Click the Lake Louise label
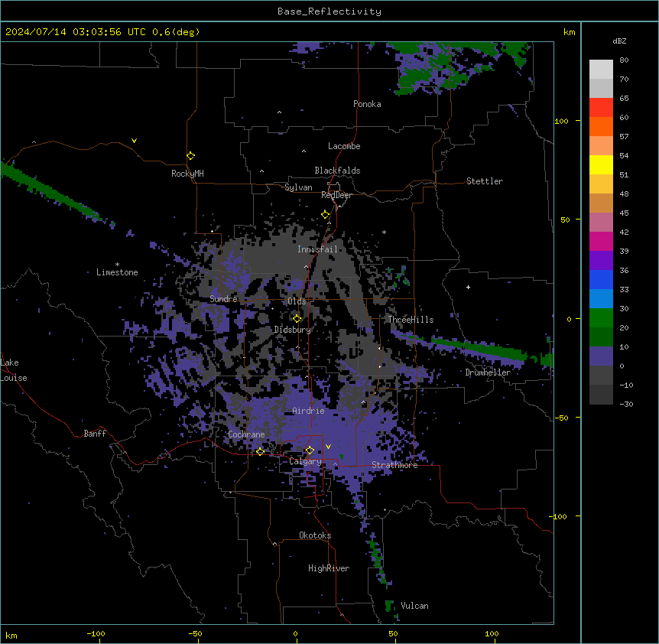The image size is (659, 644). click(x=14, y=370)
